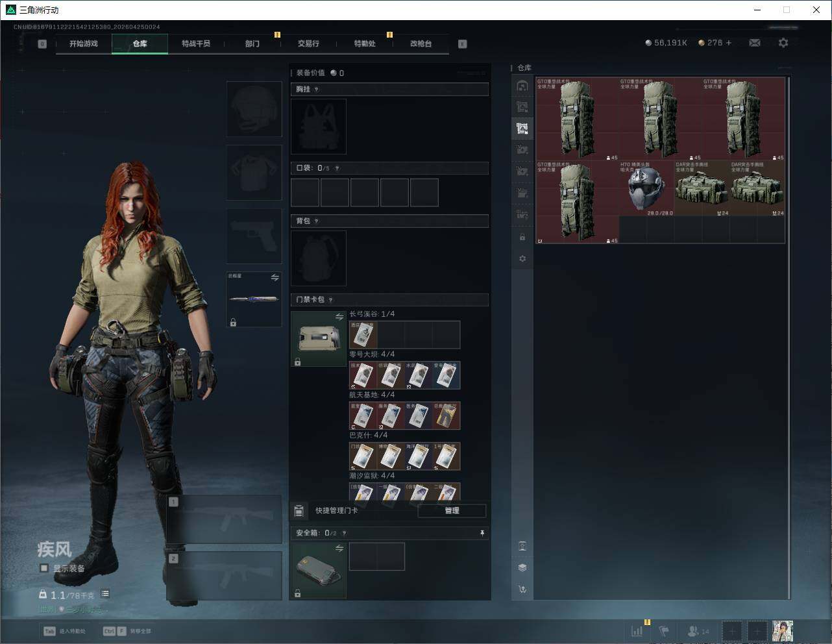
Task: Open the gear icon in the 仓库 sidebar
Action: coord(522,259)
